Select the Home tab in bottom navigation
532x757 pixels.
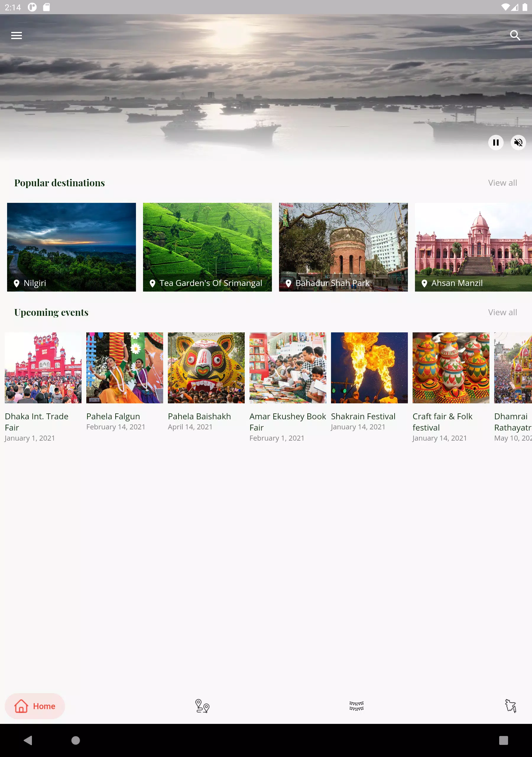[35, 706]
